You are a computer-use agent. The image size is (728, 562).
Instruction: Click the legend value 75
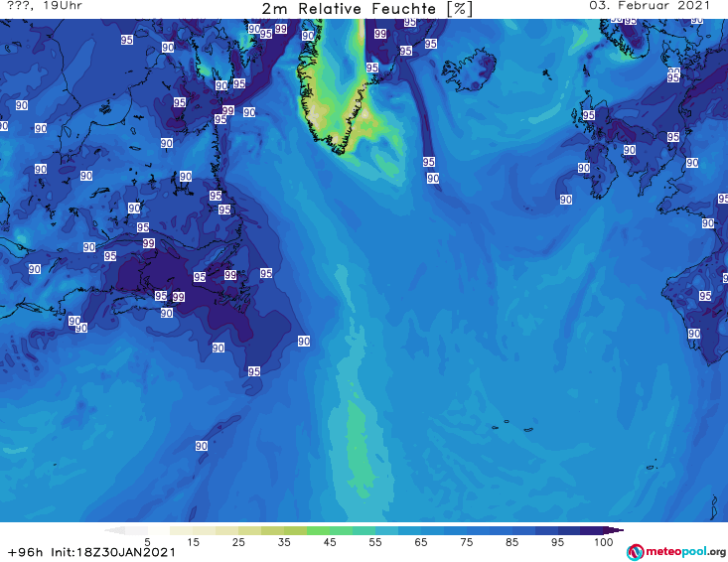(467, 542)
